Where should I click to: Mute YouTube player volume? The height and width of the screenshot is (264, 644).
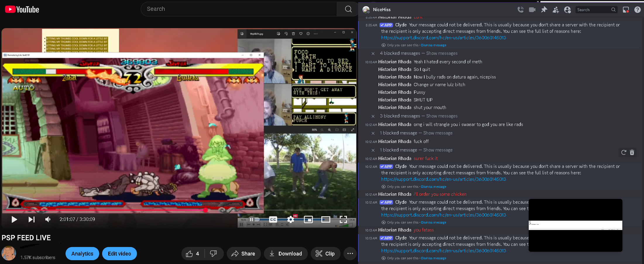48,219
